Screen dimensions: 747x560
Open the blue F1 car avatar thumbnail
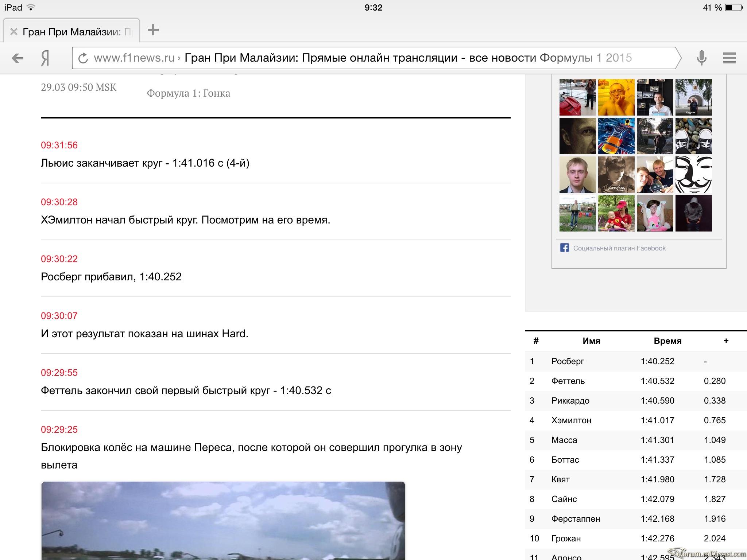coord(616,136)
